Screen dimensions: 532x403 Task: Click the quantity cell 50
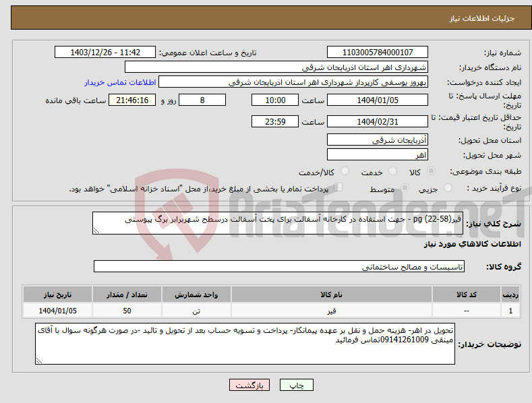click(127, 311)
